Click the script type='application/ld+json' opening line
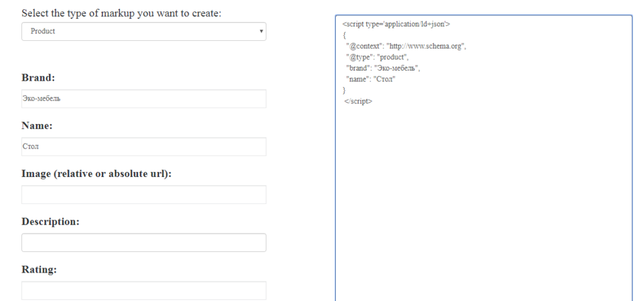This screenshot has width=644, height=301. click(x=396, y=25)
